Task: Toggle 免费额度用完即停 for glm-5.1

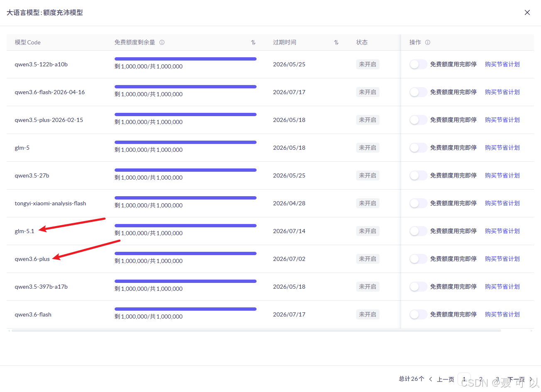Action: (x=418, y=231)
